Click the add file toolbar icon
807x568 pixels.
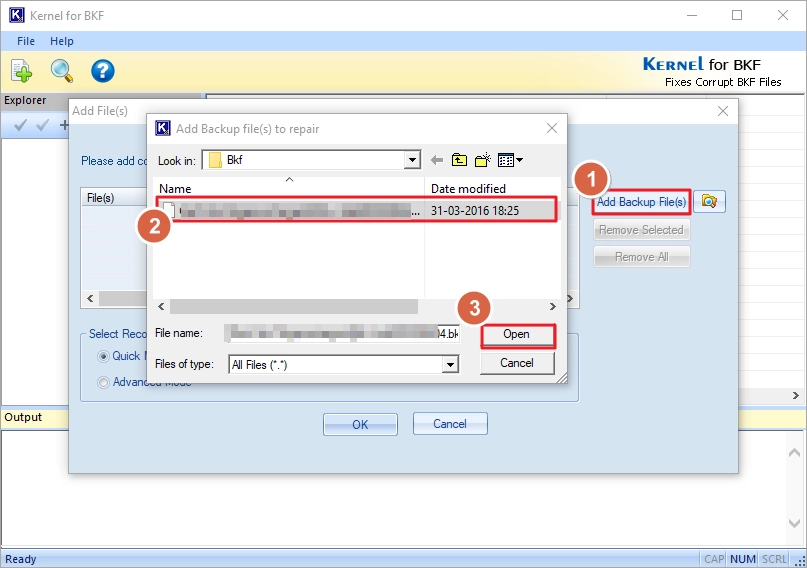[x=21, y=71]
